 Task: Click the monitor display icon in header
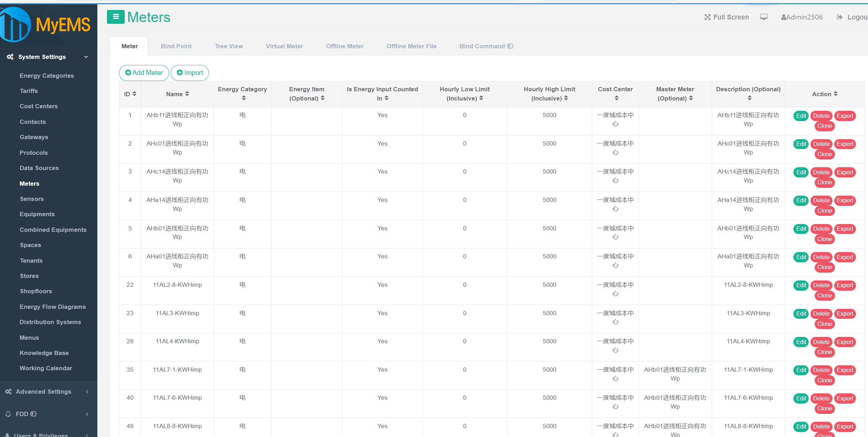tap(764, 17)
